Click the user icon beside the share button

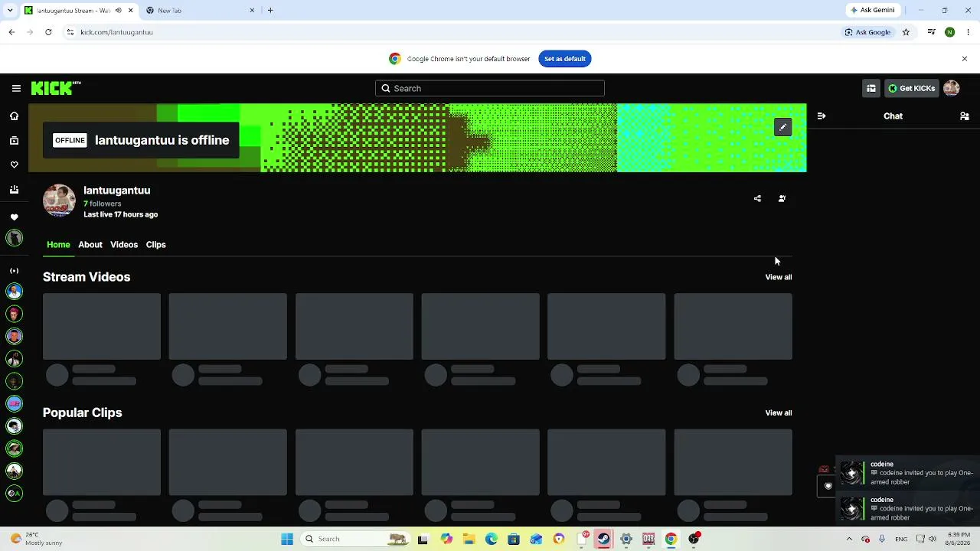782,199
